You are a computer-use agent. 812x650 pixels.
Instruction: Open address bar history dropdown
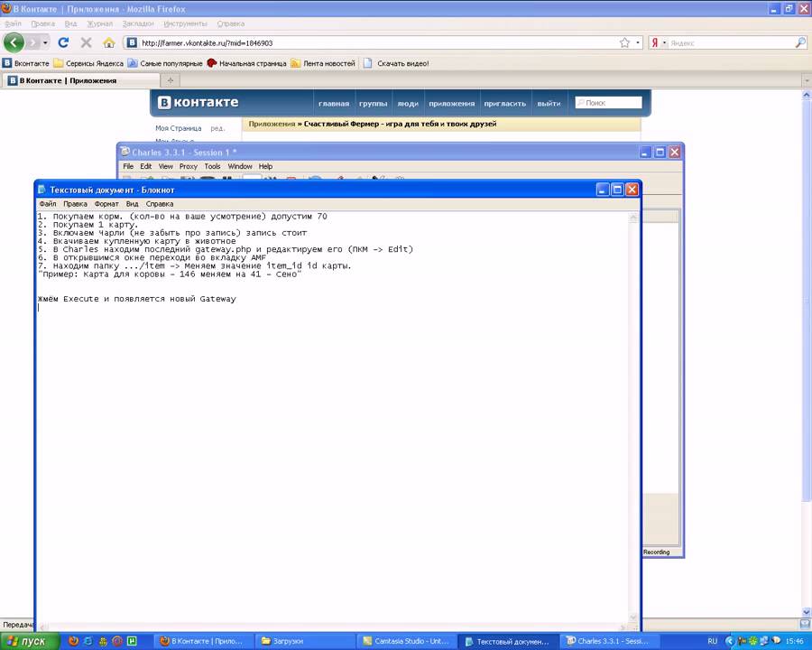(638, 43)
